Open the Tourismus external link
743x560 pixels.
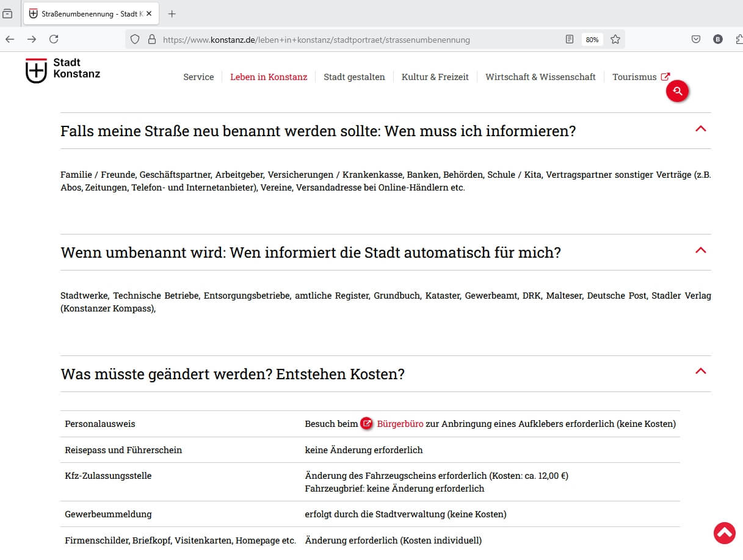tap(641, 77)
